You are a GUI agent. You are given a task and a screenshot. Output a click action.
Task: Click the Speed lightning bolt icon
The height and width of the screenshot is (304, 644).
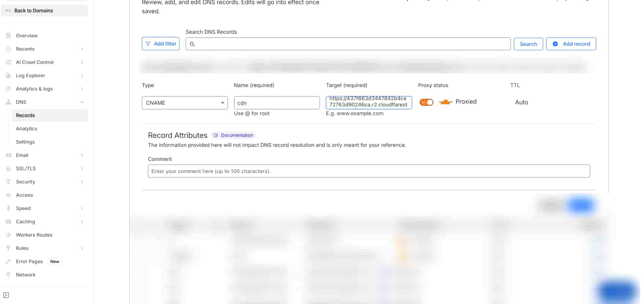(8, 208)
